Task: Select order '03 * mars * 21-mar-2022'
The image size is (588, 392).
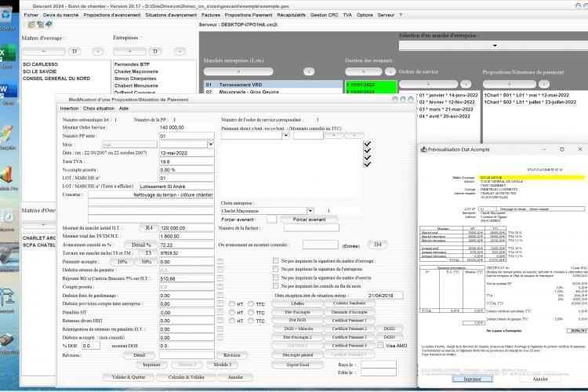Action: coord(446,109)
